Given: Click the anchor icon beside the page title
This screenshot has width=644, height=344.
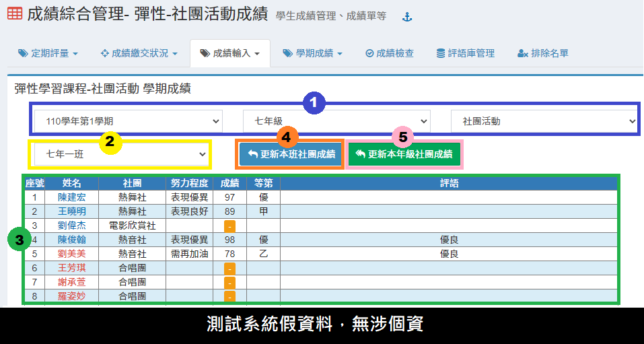Looking at the screenshot, I should tap(406, 17).
